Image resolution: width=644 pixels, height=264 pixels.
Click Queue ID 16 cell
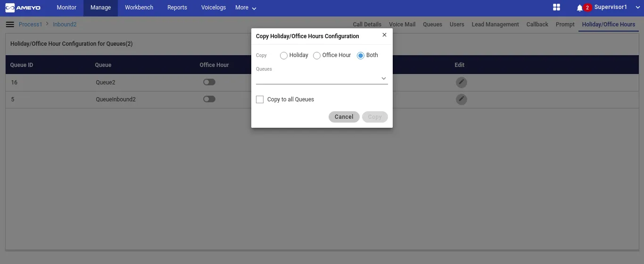point(14,82)
